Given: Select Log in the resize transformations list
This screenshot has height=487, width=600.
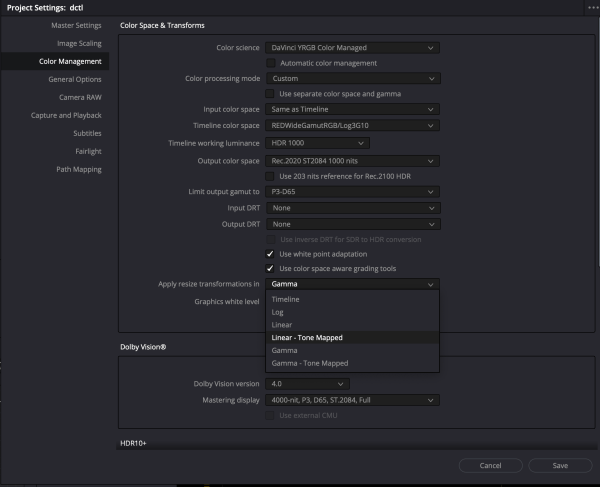Looking at the screenshot, I should point(277,312).
